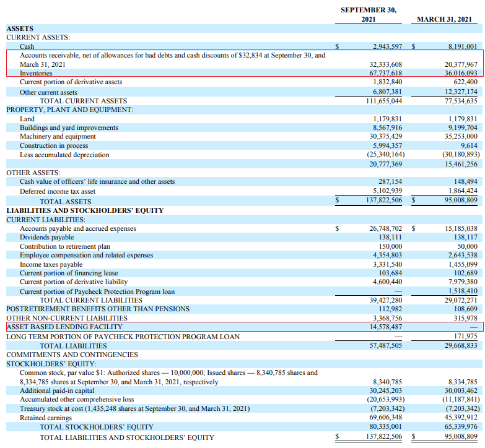Click 'PROPERTY, PLANT AND EQUIPMENT:' heading
The image size is (485, 448).
(x=70, y=110)
